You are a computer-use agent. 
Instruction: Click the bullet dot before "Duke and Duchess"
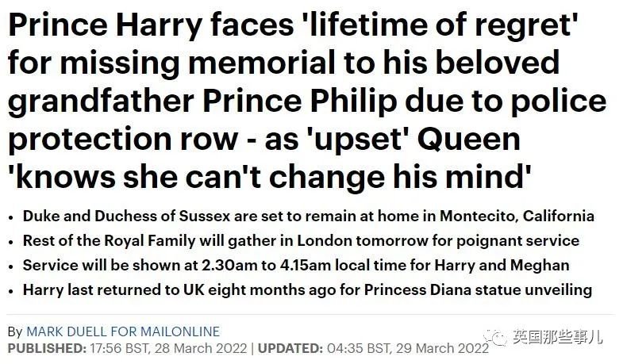[x=11, y=218]
